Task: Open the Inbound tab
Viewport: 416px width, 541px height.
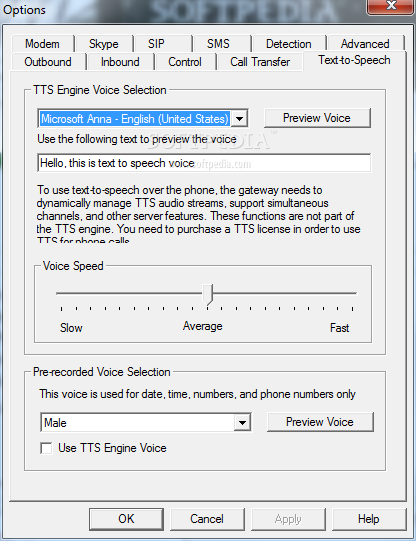Action: click(120, 62)
